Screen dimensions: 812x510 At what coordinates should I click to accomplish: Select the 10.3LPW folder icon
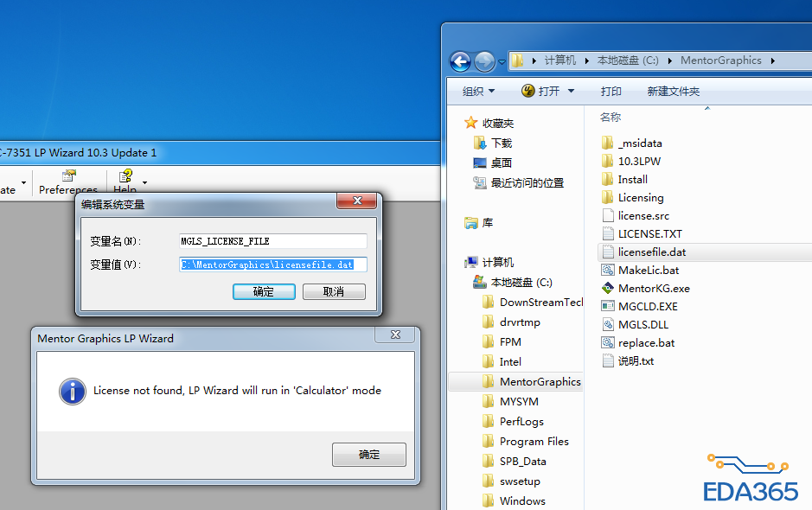pos(607,161)
